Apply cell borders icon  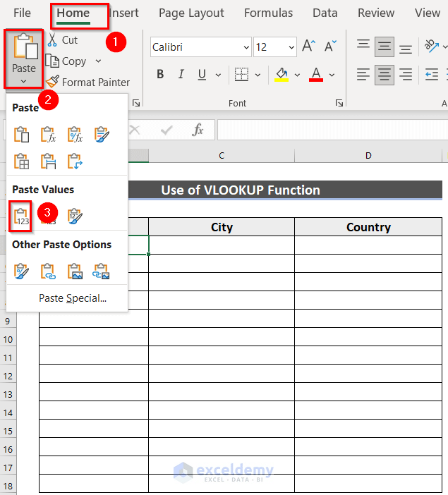[x=241, y=75]
